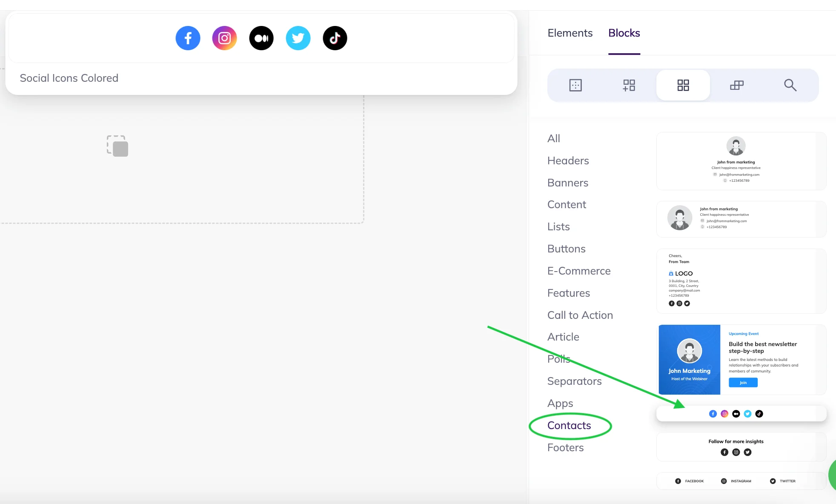This screenshot has height=504, width=836.
Task: Choose the Article category
Action: point(563,337)
